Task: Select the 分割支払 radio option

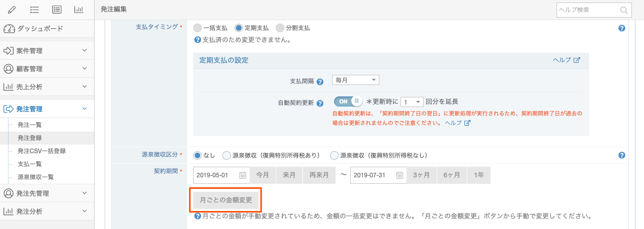Action: pyautogui.click(x=280, y=28)
